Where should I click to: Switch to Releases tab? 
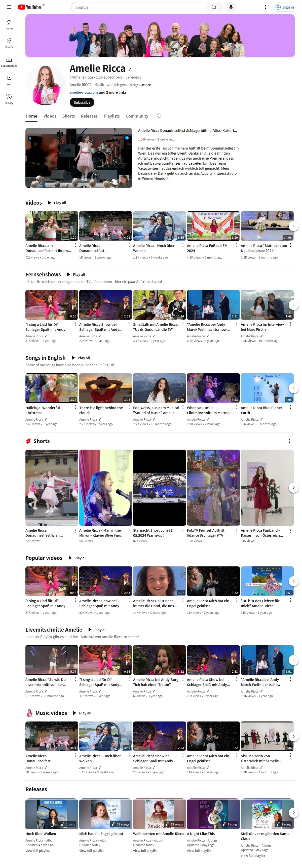[x=89, y=116]
